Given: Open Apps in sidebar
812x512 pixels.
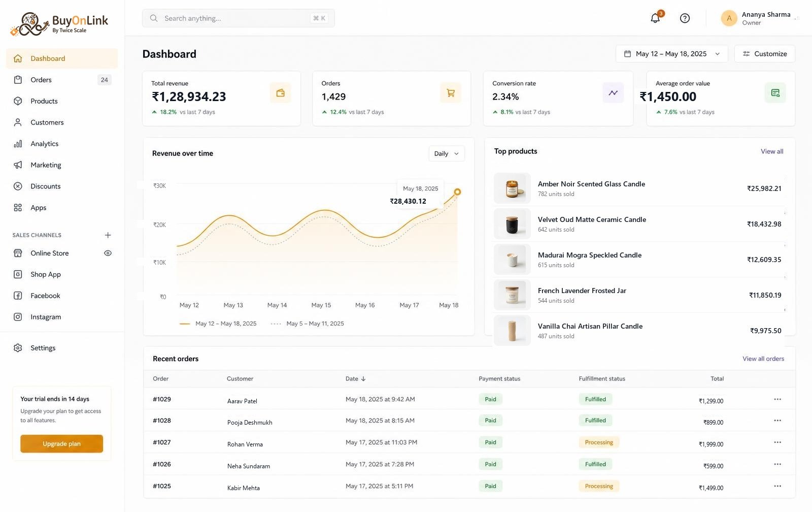Looking at the screenshot, I should pyautogui.click(x=62, y=208).
